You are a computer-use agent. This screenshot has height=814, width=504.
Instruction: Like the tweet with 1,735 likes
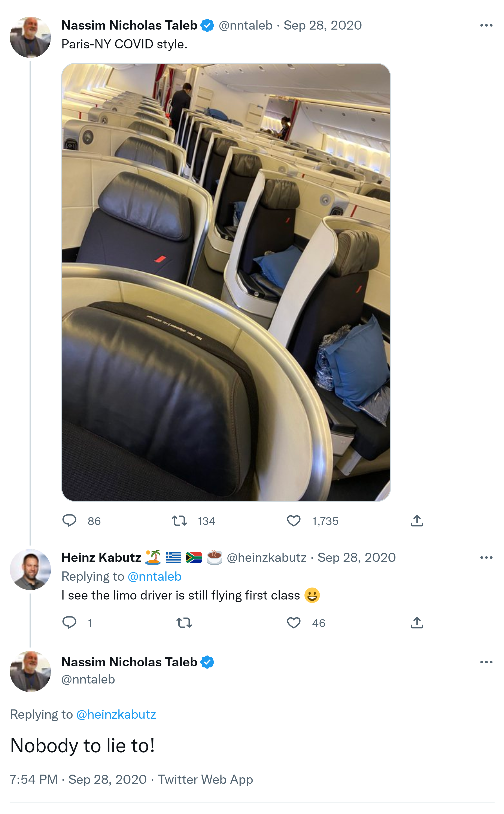pos(294,520)
